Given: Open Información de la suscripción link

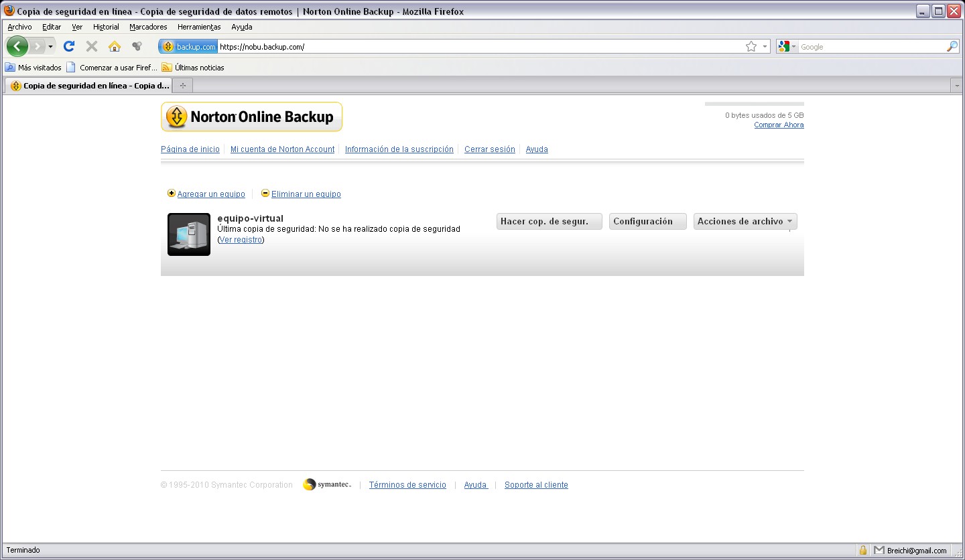Looking at the screenshot, I should (399, 149).
